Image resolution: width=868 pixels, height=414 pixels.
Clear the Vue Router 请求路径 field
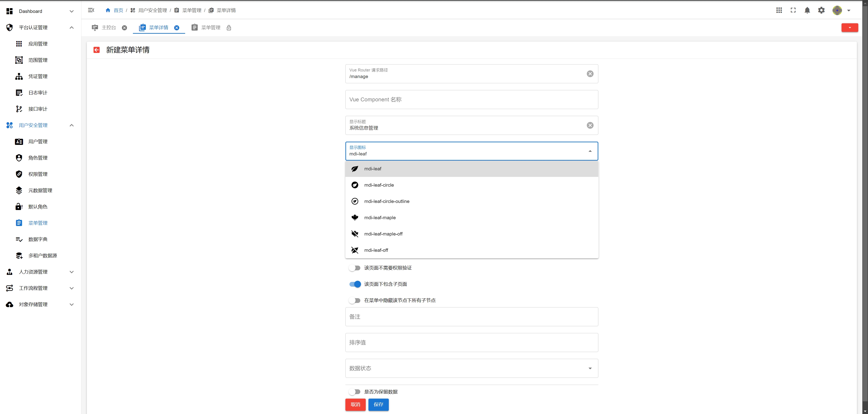[590, 74]
